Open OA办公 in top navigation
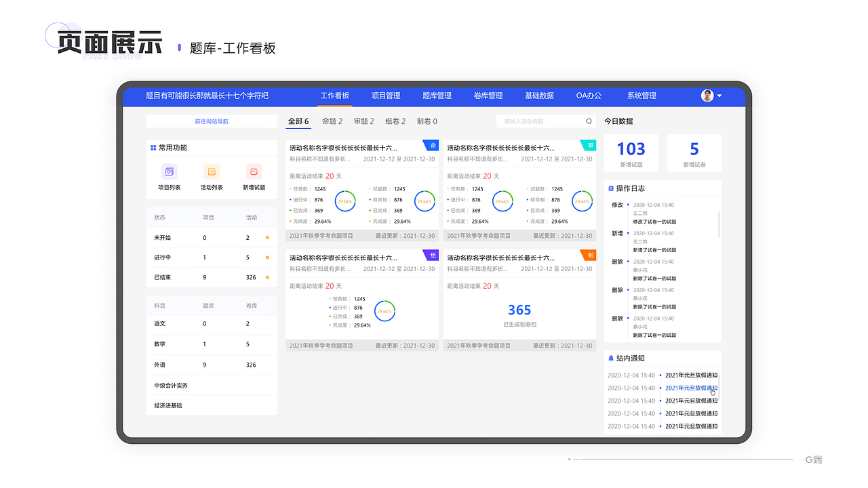This screenshot has height=488, width=868. point(589,96)
